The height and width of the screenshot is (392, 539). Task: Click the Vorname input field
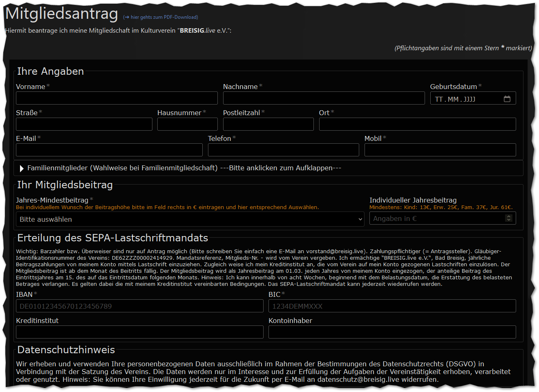click(116, 98)
